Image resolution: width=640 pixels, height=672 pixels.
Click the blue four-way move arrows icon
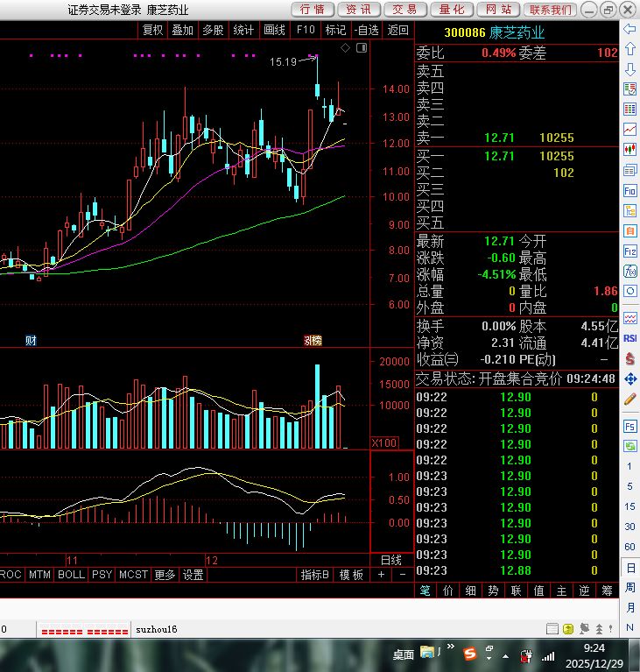click(629, 378)
